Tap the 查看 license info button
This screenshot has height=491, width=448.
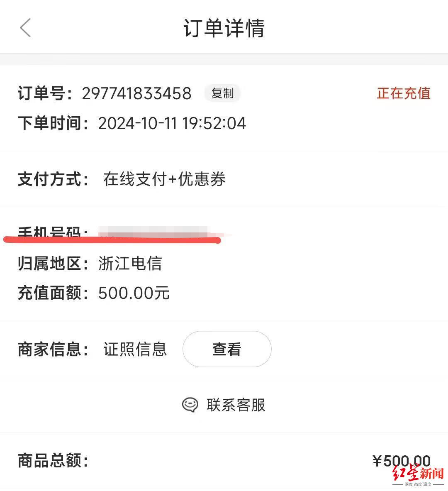pyautogui.click(x=227, y=349)
